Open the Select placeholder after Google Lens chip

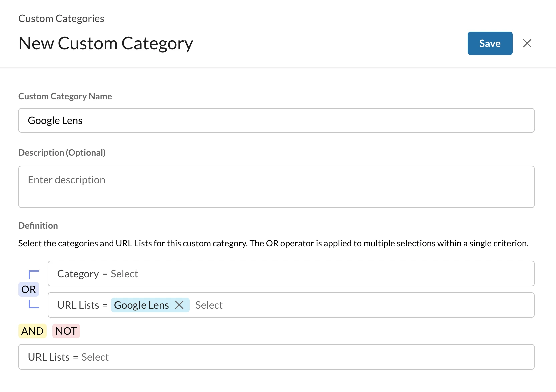tap(209, 305)
